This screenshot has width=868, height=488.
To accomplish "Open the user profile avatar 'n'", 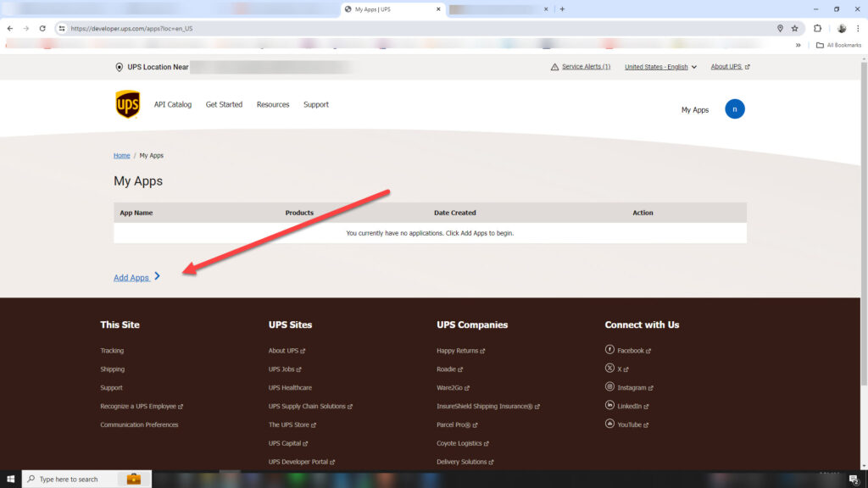I will (735, 109).
